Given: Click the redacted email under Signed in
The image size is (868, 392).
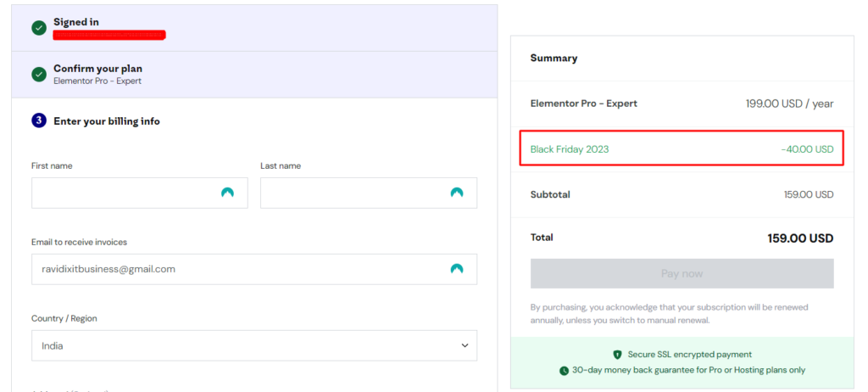Looking at the screenshot, I should coord(109,35).
